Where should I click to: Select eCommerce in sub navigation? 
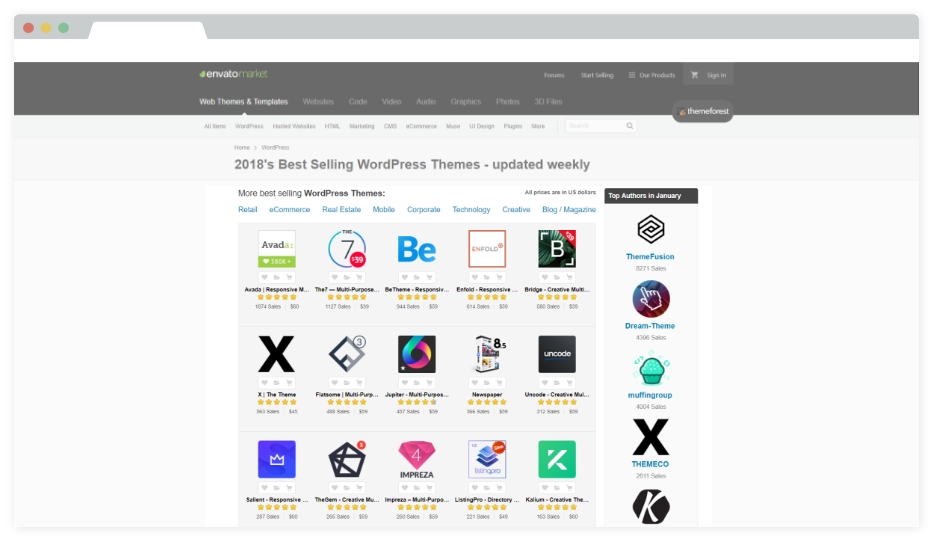pos(421,126)
